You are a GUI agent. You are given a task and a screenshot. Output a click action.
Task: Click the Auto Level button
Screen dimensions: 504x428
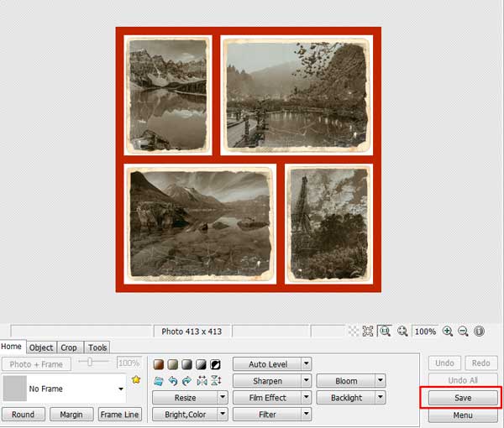pyautogui.click(x=267, y=364)
